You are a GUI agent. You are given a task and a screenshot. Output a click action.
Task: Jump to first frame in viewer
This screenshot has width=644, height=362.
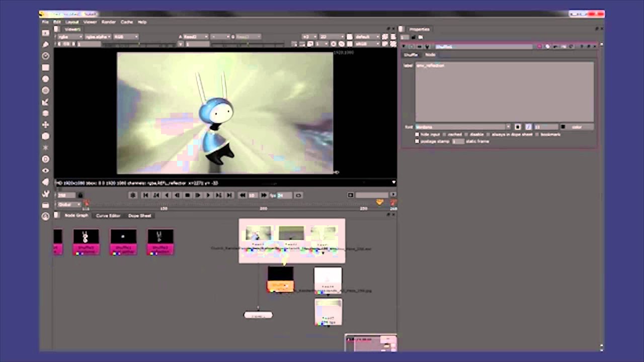pos(146,195)
